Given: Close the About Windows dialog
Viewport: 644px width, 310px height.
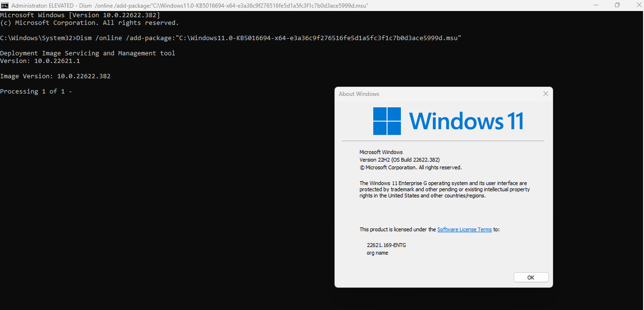Looking at the screenshot, I should (x=545, y=94).
